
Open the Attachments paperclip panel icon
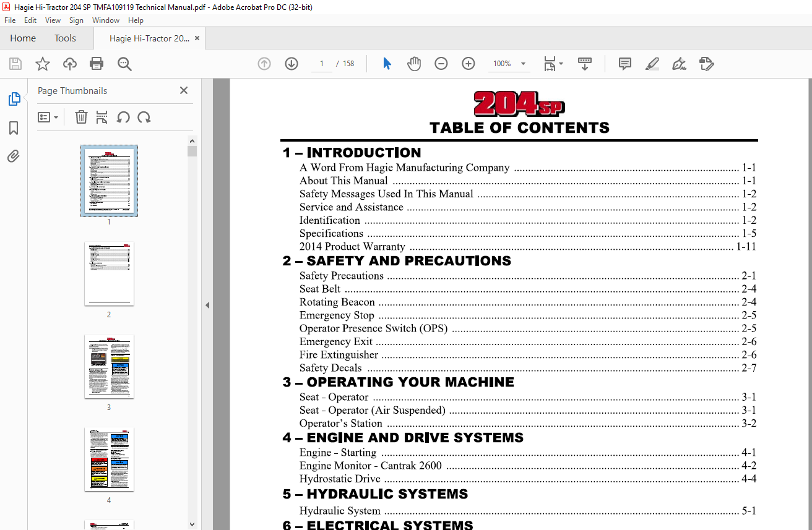pos(14,156)
